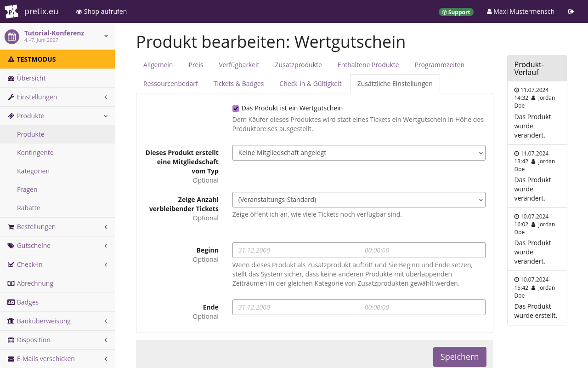Open the Check-in & Gültigkeit tab
Screen dimensions: 588x368
click(311, 84)
